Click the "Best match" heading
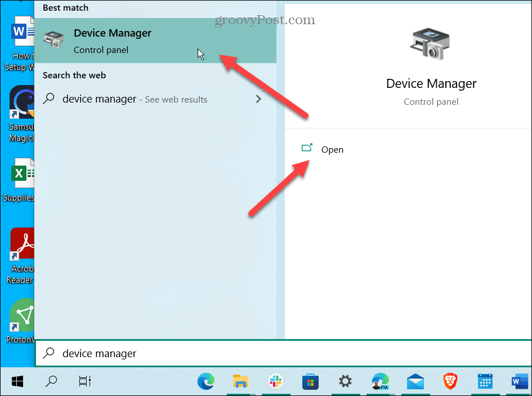 coord(65,7)
